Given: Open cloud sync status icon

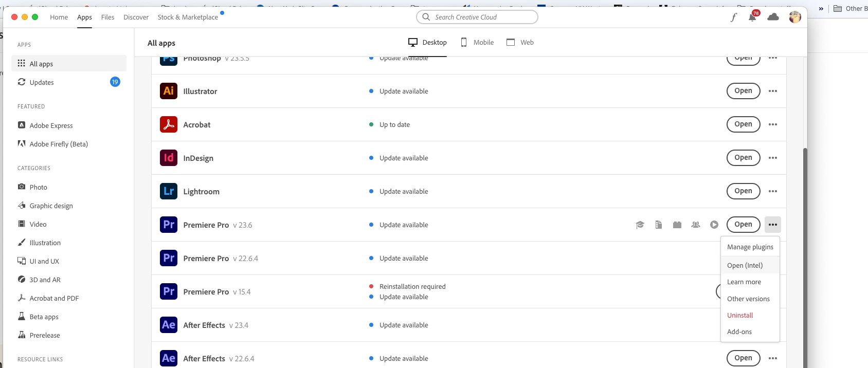Looking at the screenshot, I should (773, 17).
